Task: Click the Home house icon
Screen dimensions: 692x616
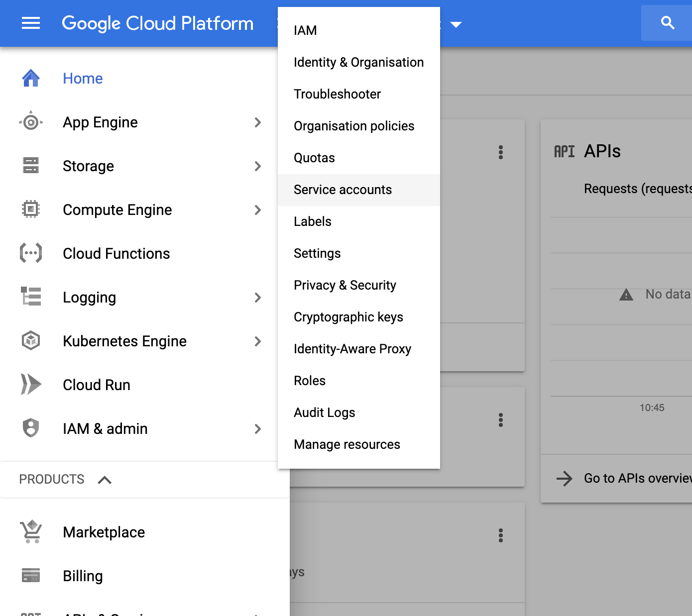Action: pos(31,78)
